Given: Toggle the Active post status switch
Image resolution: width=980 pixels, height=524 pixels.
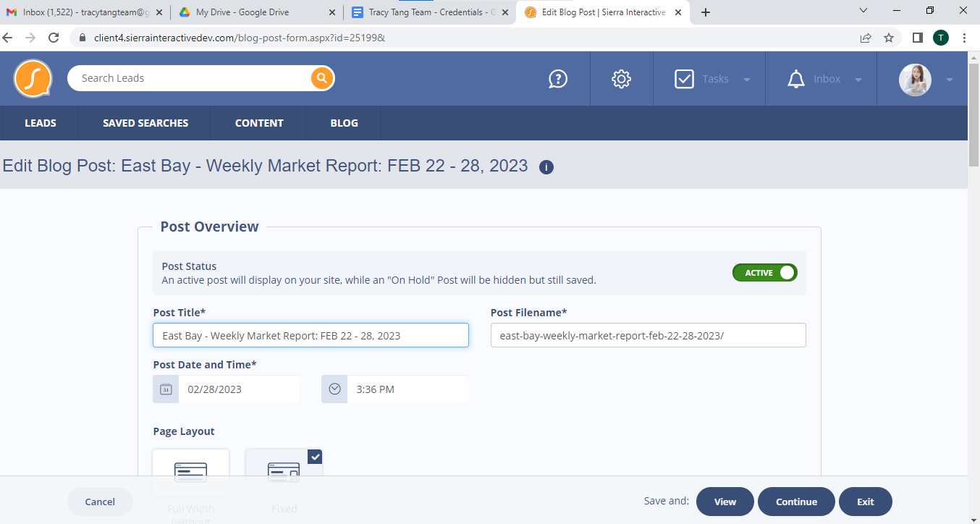Looking at the screenshot, I should point(765,273).
